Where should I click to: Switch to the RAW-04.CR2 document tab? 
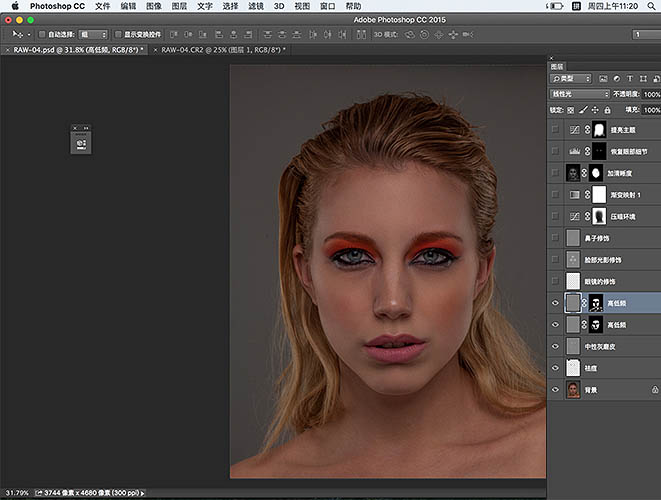point(222,49)
